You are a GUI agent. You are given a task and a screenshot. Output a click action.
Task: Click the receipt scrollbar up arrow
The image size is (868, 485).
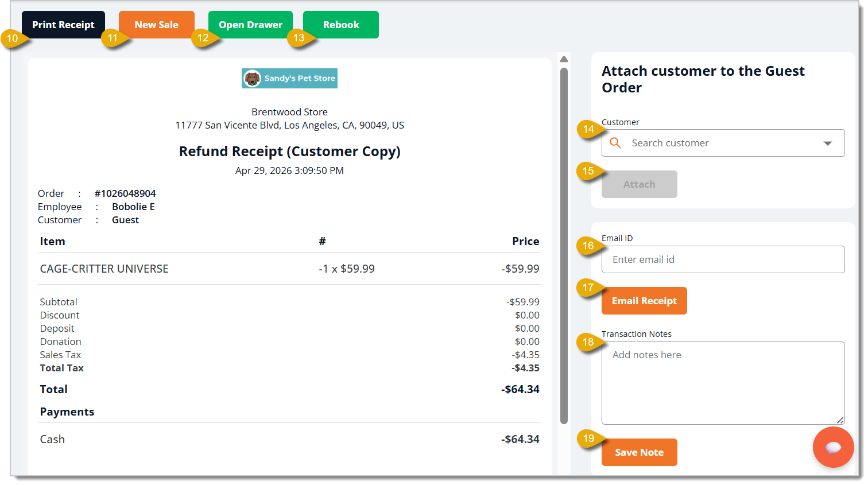(564, 59)
